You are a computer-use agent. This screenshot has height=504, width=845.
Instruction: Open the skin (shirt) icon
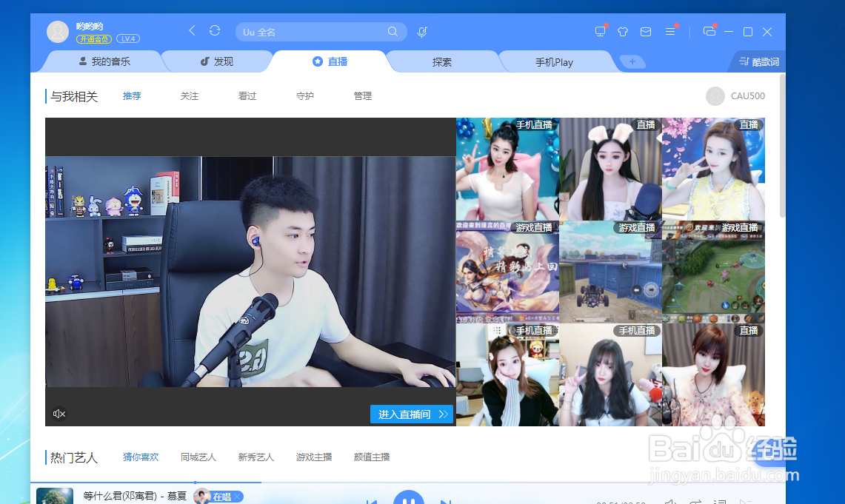click(x=623, y=32)
